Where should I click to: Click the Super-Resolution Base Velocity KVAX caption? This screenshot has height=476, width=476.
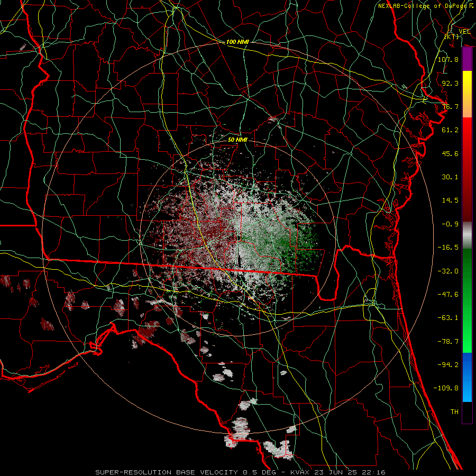(241, 472)
